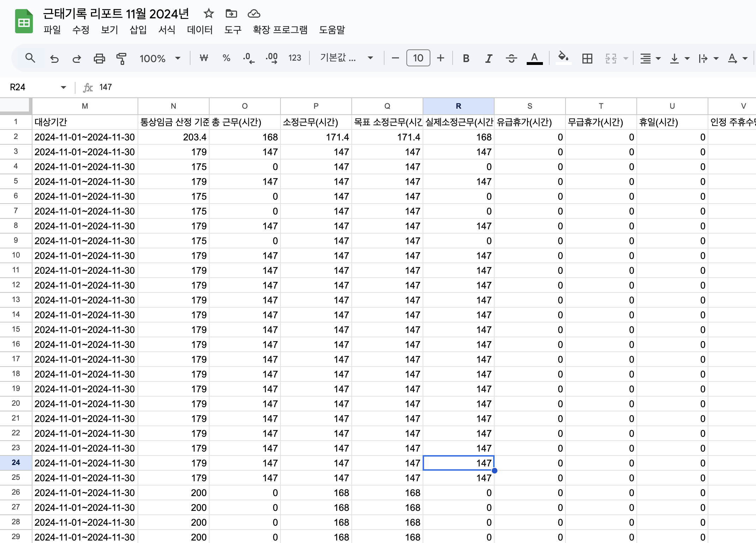
Task: Select the paint format roller icon
Action: pos(121,58)
